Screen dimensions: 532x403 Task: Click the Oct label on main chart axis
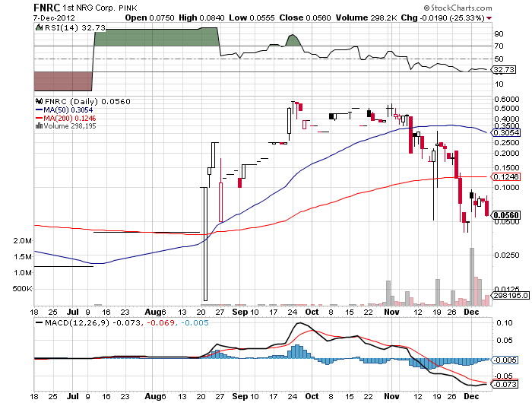312,312
